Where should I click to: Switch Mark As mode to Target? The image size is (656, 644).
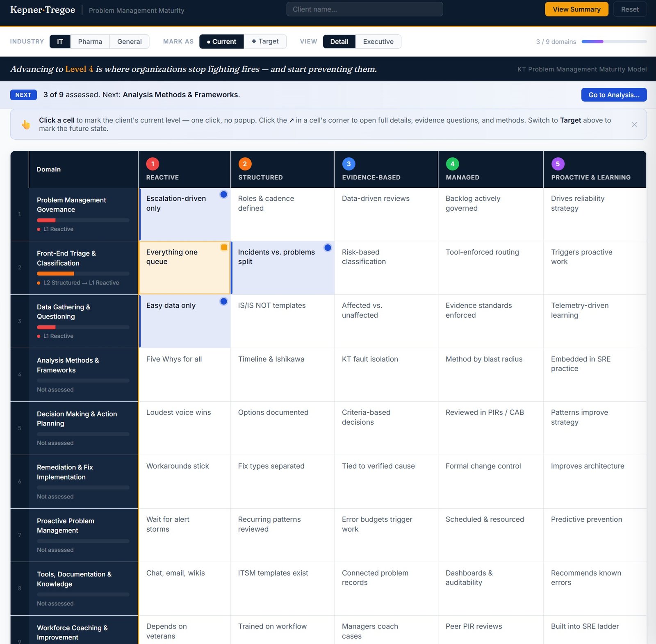click(x=265, y=41)
